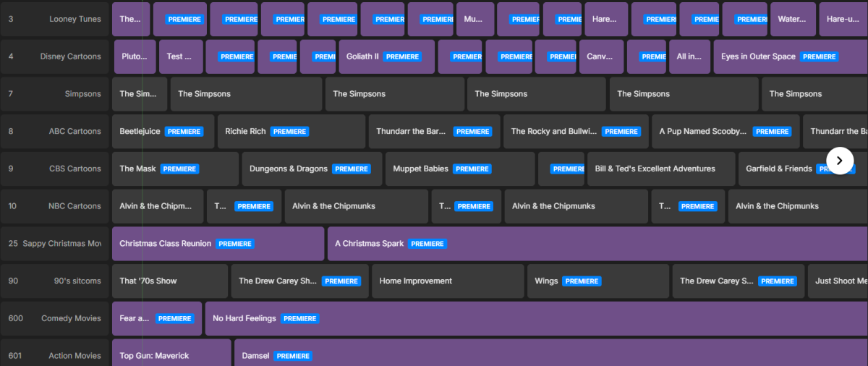Open Thundarr the Bar... premiere block
This screenshot has height=366, width=868.
[434, 132]
